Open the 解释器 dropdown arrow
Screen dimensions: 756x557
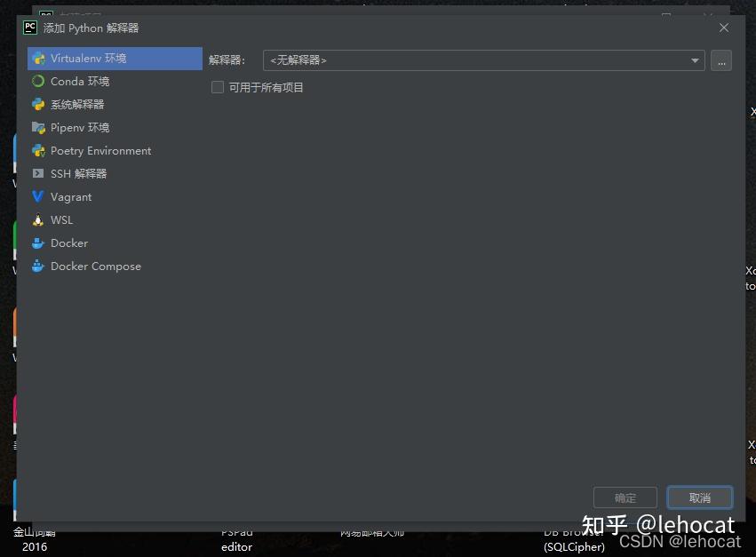click(695, 60)
